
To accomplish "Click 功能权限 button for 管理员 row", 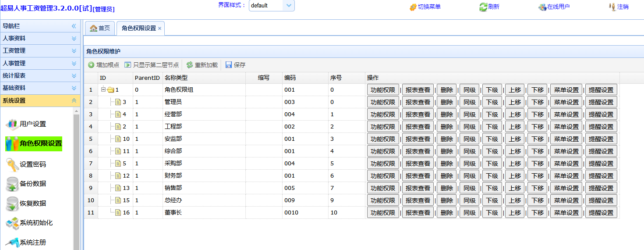I will pos(383,102).
